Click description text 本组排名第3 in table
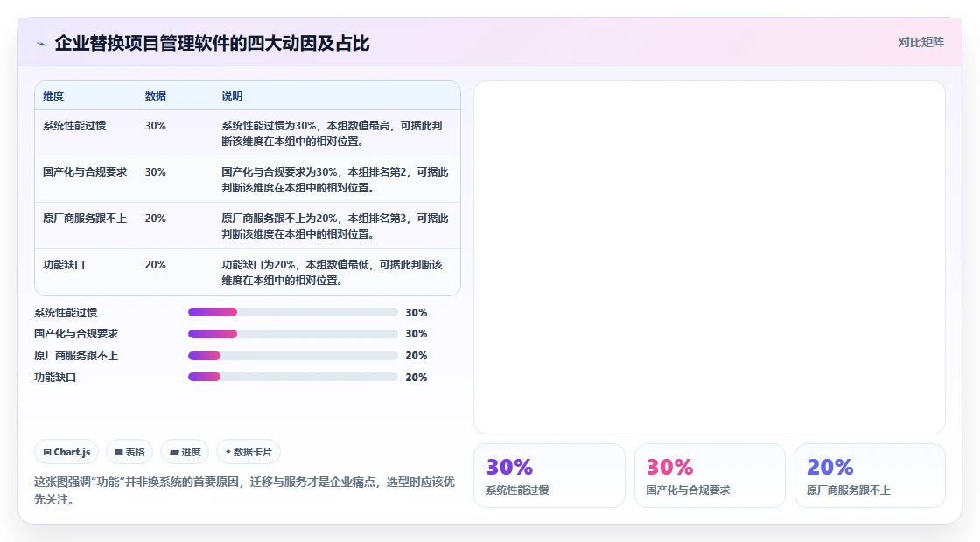980x542 pixels. tap(377, 218)
